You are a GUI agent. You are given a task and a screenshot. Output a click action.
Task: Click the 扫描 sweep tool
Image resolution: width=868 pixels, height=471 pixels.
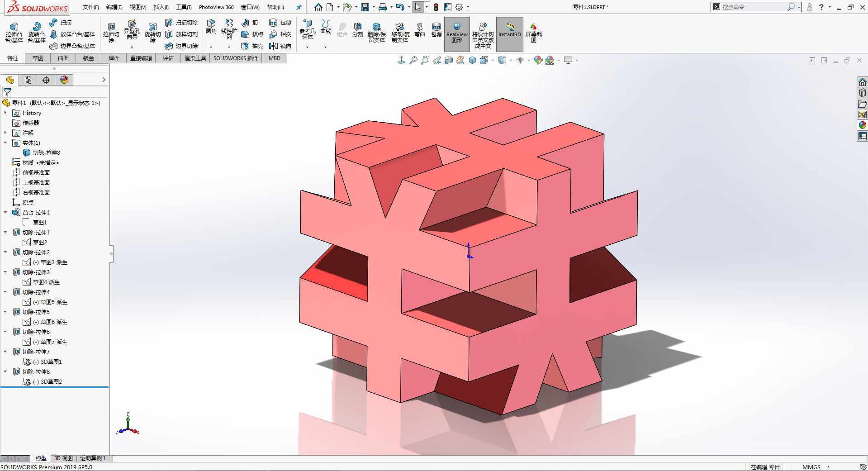pos(61,23)
